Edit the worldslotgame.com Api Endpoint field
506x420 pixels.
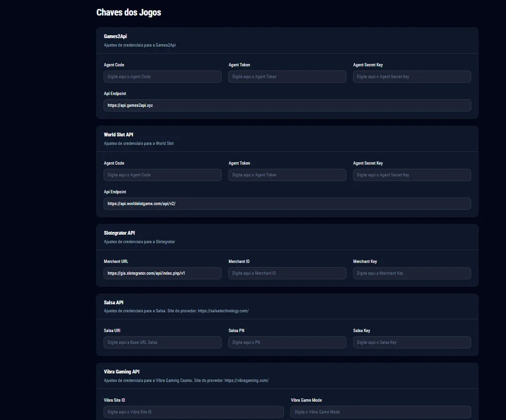(287, 204)
